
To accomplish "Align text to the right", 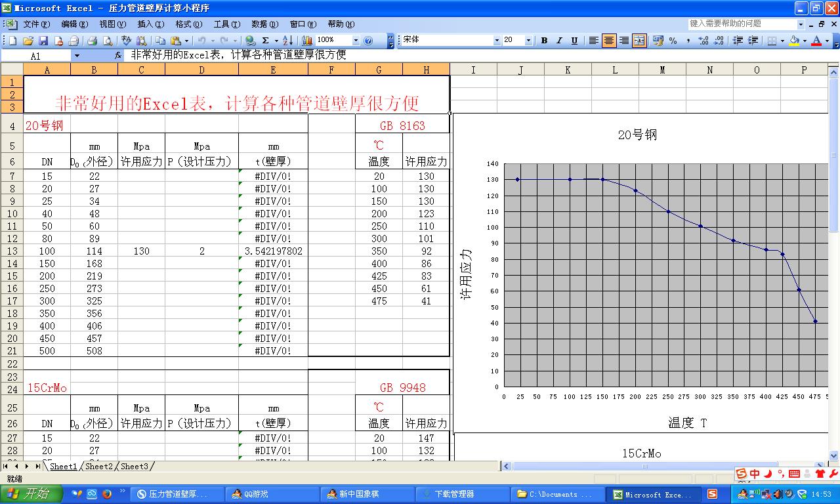I will 624,41.
